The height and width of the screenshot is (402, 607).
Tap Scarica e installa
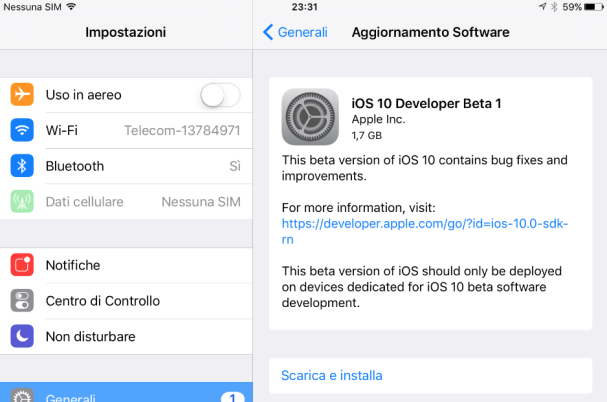click(430, 375)
